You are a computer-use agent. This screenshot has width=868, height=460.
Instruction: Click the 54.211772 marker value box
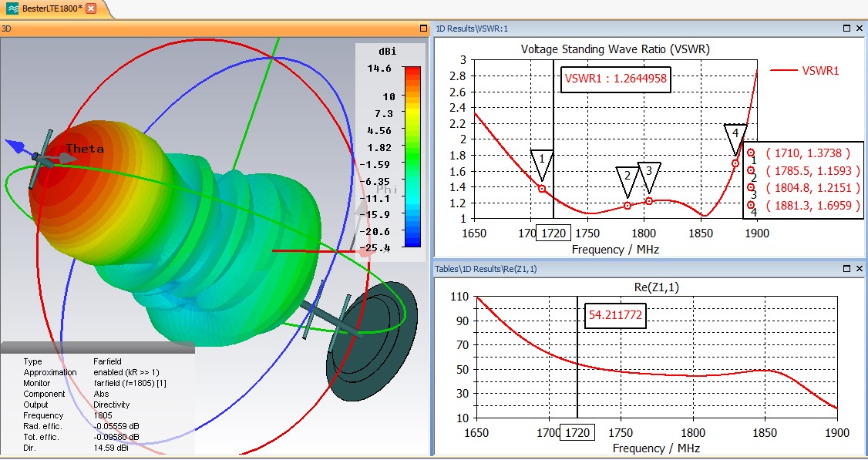point(614,315)
